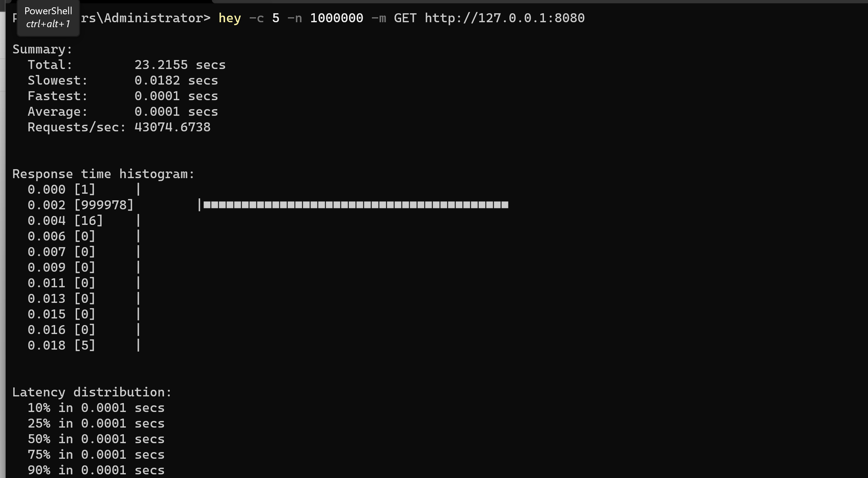Click the 'Average:' label

tap(58, 112)
